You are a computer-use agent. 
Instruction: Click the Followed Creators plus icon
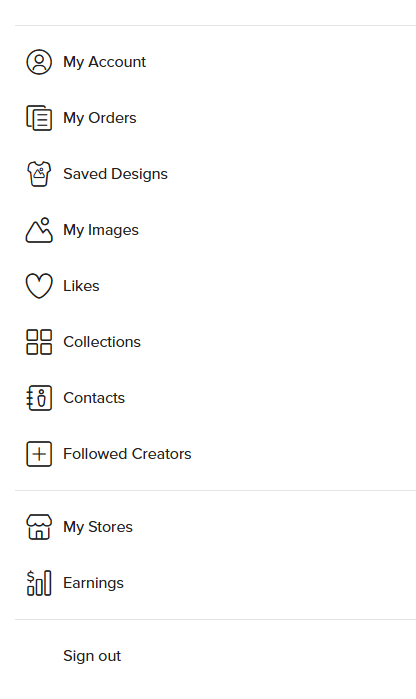click(x=39, y=454)
